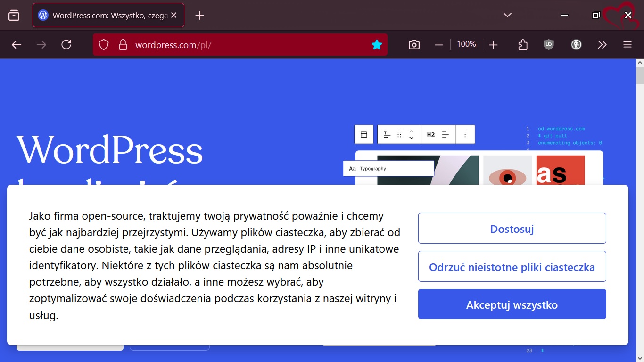Close the WordPress.com browser tab

tap(173, 16)
